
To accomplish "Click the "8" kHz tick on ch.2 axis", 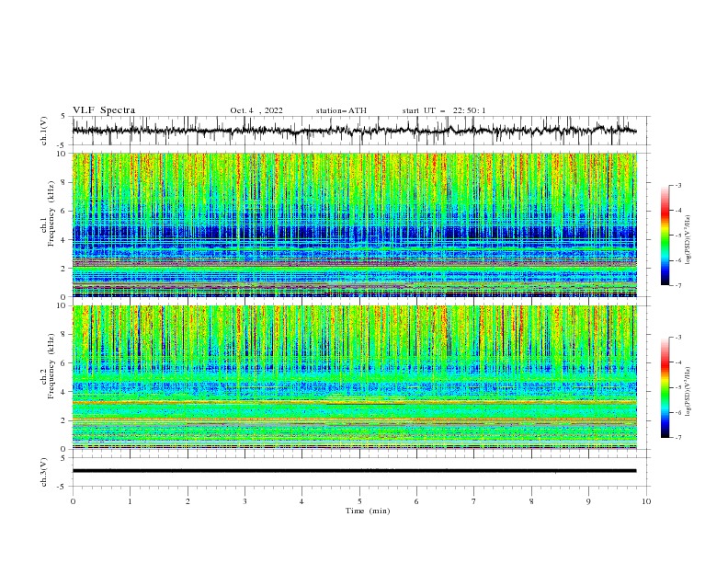I will (x=65, y=335).
